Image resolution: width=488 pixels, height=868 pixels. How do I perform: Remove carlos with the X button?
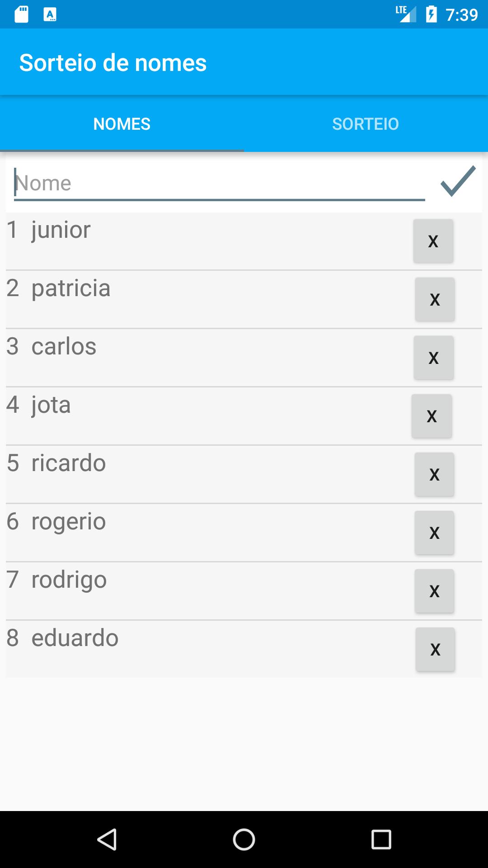click(433, 358)
